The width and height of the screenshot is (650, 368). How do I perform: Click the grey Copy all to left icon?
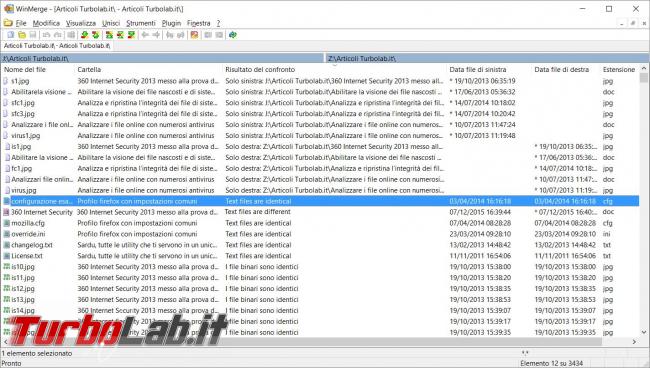point(169,35)
